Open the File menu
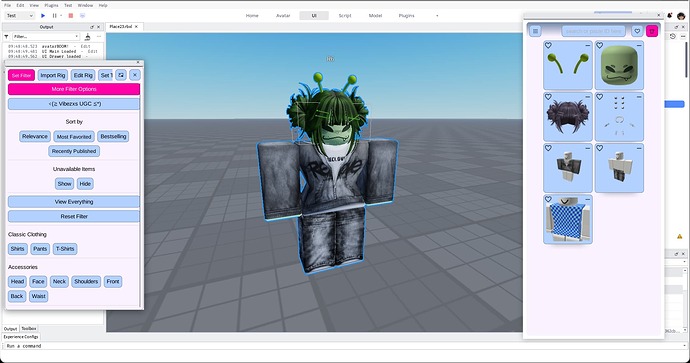 pyautogui.click(x=7, y=5)
